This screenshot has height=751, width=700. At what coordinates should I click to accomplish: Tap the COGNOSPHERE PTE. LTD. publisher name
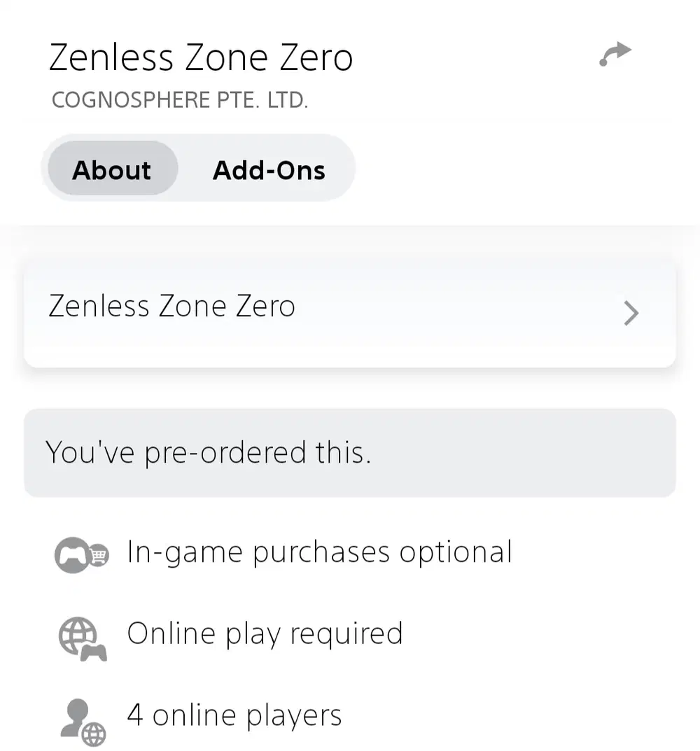180,100
